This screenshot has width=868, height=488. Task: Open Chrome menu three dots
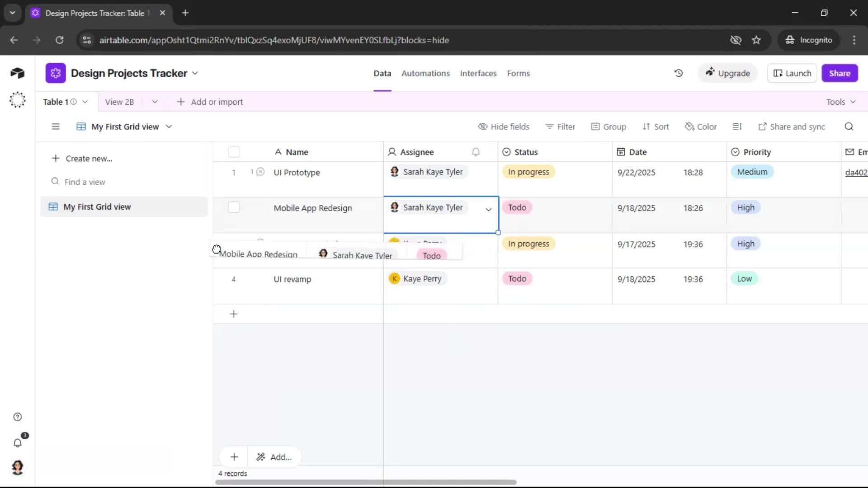click(854, 40)
